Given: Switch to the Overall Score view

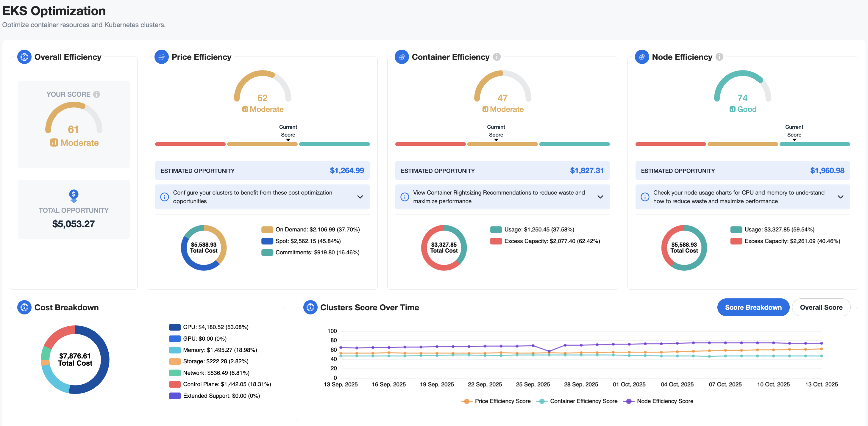Looking at the screenshot, I should (x=821, y=307).
